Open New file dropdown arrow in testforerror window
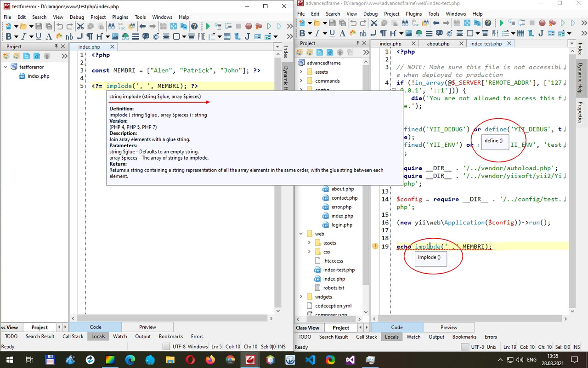 tap(16, 26)
